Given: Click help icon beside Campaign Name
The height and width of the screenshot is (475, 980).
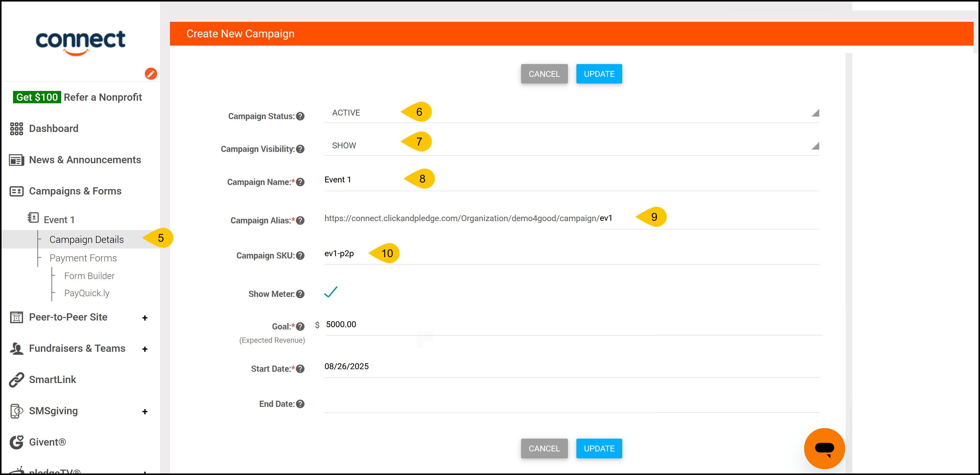Looking at the screenshot, I should coord(300,182).
